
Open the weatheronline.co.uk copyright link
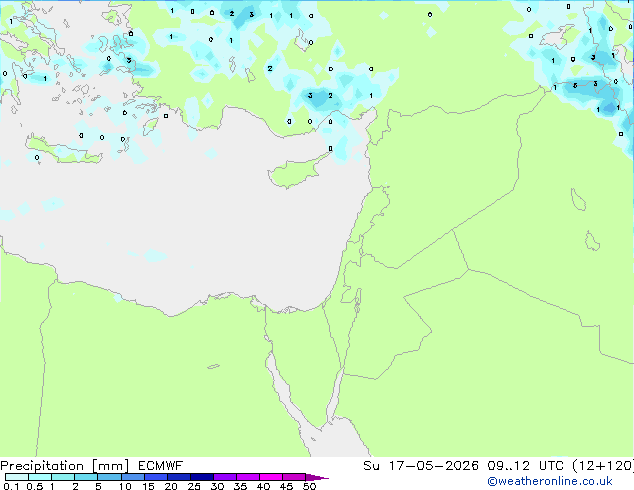tap(550, 481)
